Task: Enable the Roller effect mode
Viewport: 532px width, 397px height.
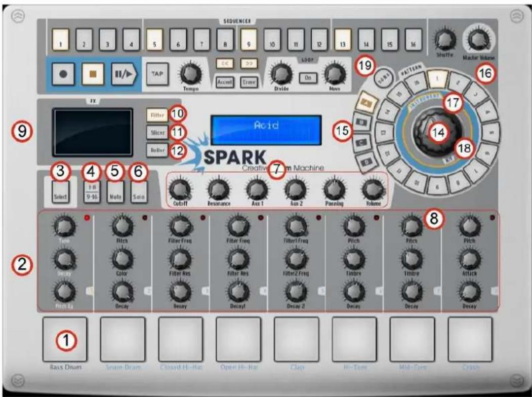Action: coord(157,150)
